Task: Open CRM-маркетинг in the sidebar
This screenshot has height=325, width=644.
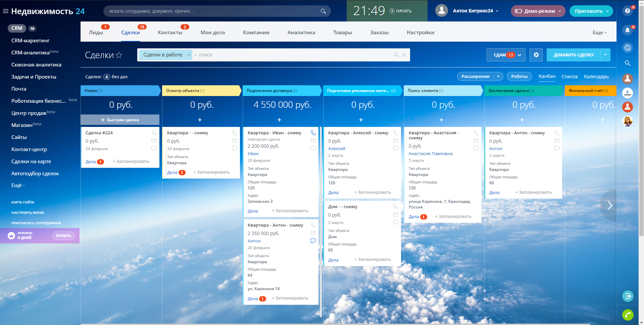Action: click(x=31, y=41)
